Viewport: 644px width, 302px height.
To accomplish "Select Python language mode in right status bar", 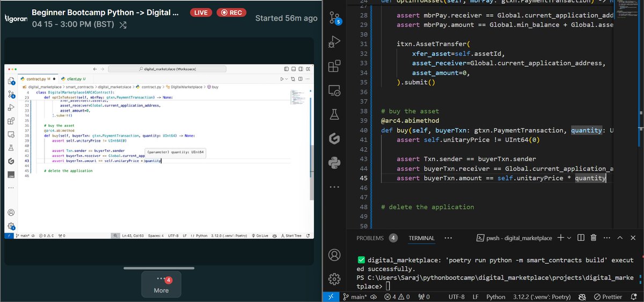I will tap(496, 297).
